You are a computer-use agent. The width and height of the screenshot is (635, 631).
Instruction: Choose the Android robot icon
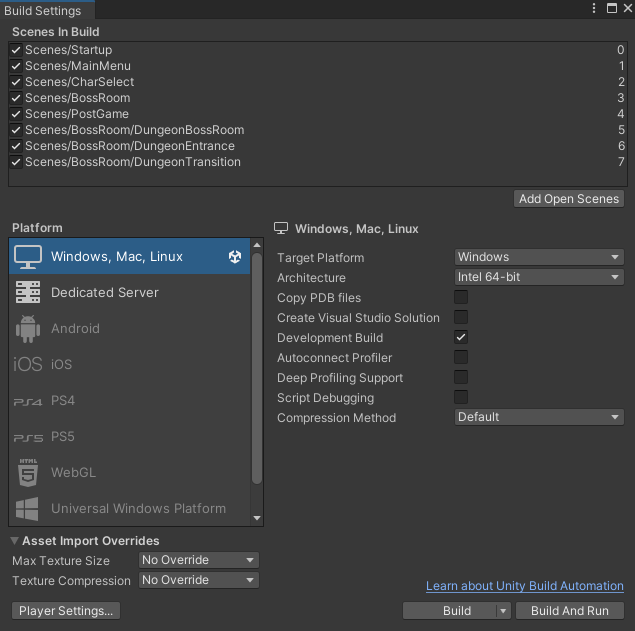coord(28,329)
